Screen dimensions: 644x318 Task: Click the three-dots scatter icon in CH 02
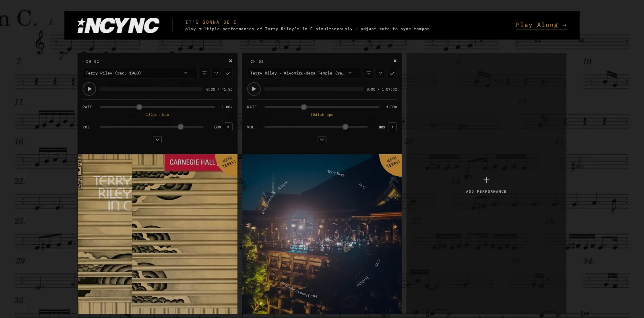(380, 73)
